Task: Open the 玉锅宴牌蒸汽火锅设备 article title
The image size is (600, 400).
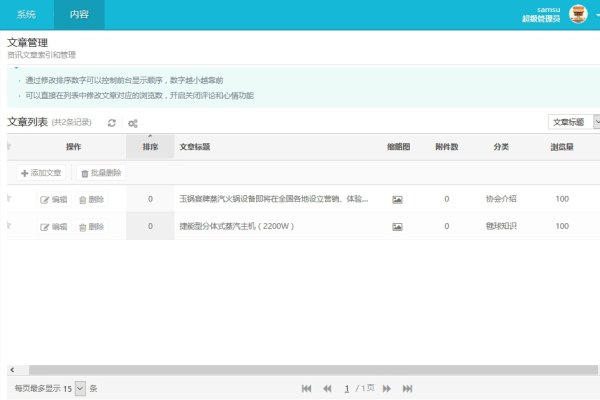Action: [x=274, y=199]
